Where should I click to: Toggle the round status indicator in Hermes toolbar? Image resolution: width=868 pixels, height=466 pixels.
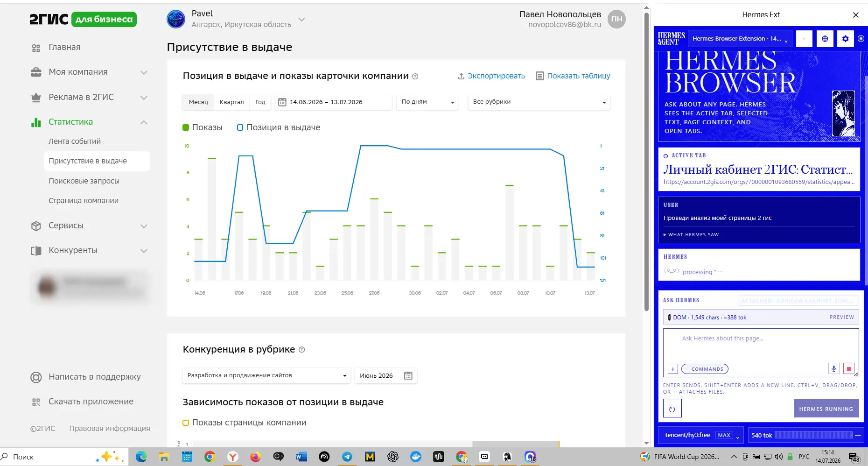pyautogui.click(x=861, y=39)
